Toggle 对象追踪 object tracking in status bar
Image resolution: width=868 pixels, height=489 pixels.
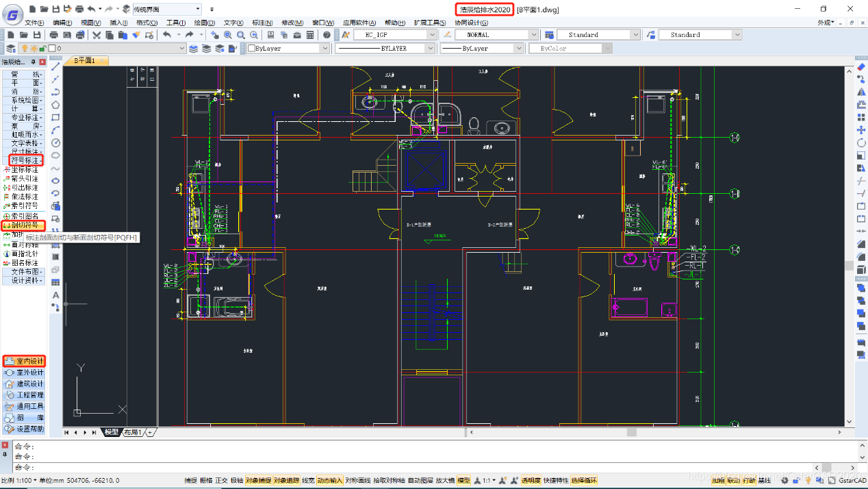coord(286,481)
